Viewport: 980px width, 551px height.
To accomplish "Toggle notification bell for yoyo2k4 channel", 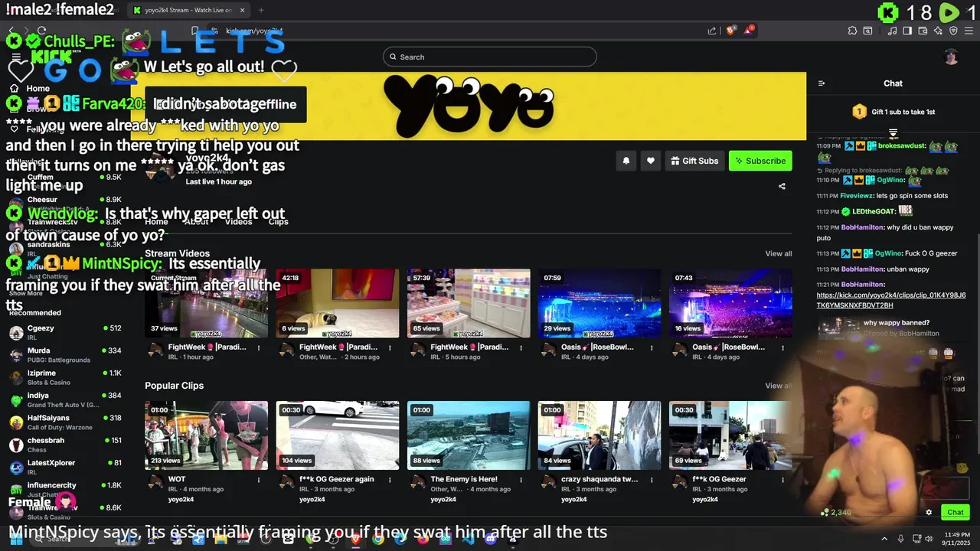I will (x=626, y=161).
